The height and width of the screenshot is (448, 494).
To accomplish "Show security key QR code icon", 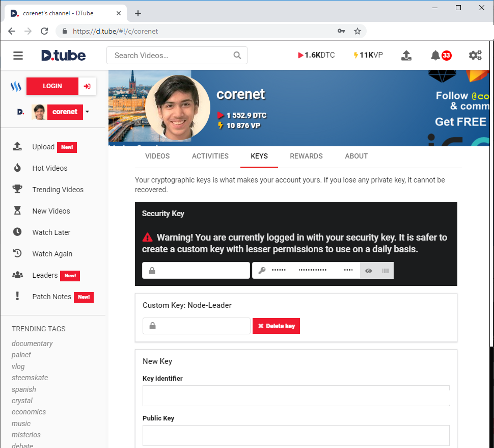I will click(x=385, y=271).
